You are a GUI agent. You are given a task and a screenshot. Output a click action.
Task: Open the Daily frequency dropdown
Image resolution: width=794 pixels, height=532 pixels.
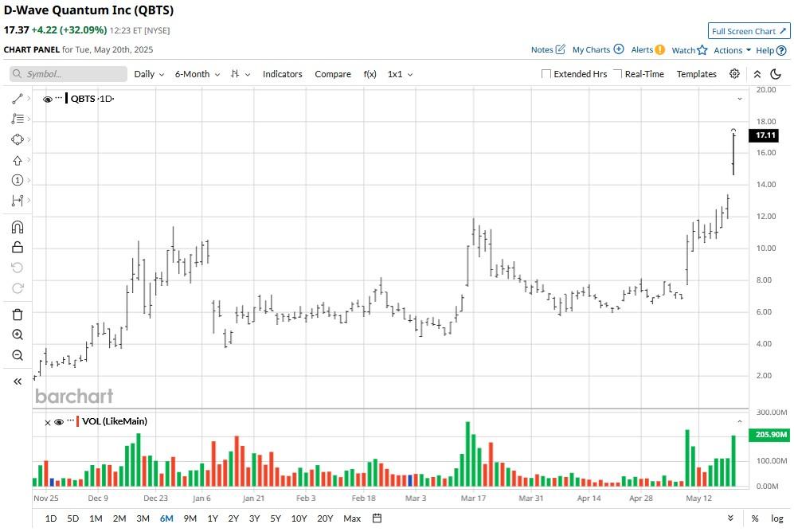pos(149,74)
